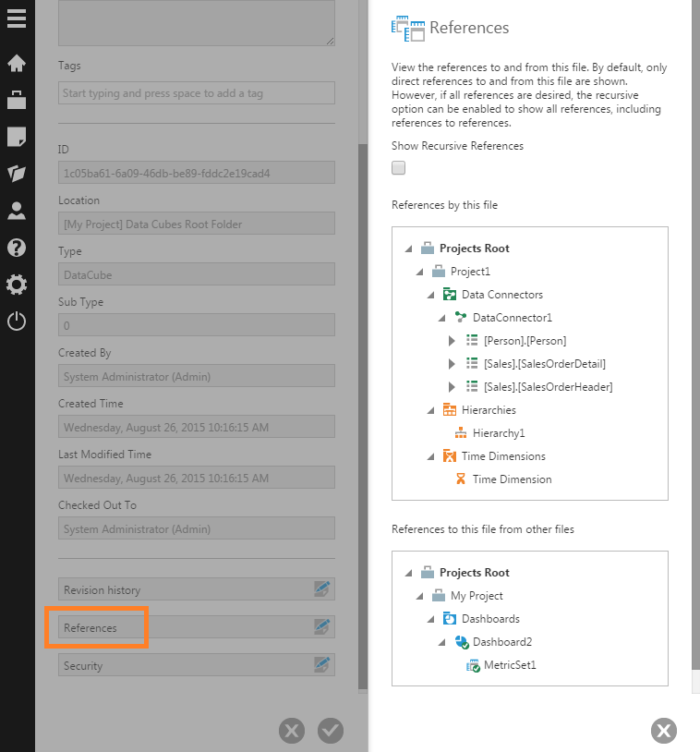The image size is (700, 752).
Task: Collapse the Hierarchies node
Action: point(430,410)
